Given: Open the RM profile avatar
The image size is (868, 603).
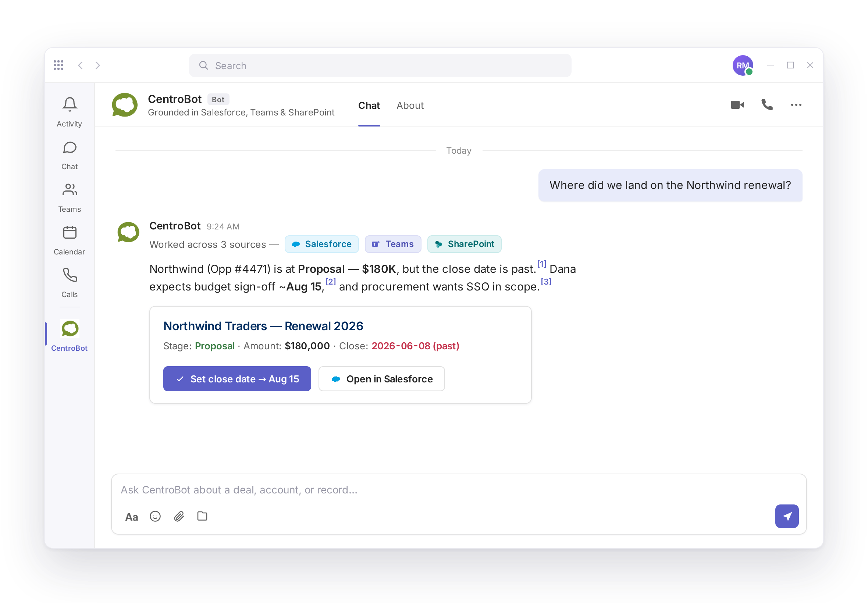Looking at the screenshot, I should [x=742, y=65].
